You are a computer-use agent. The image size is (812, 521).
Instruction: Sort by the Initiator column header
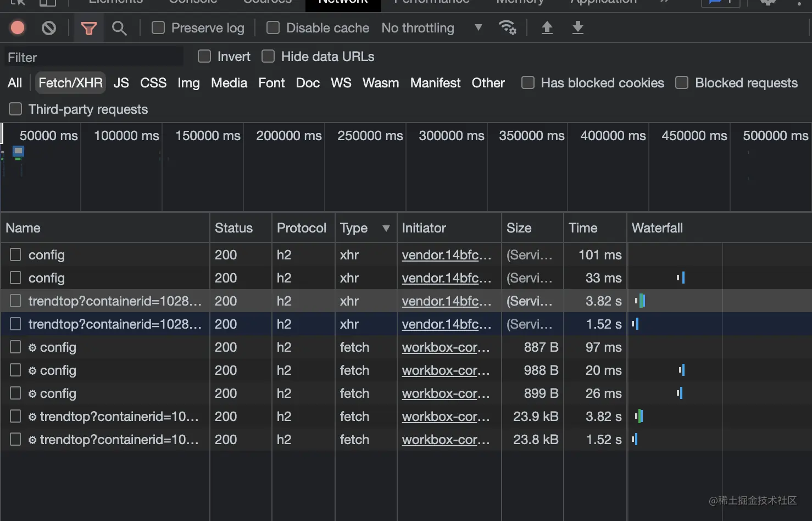coord(449,228)
